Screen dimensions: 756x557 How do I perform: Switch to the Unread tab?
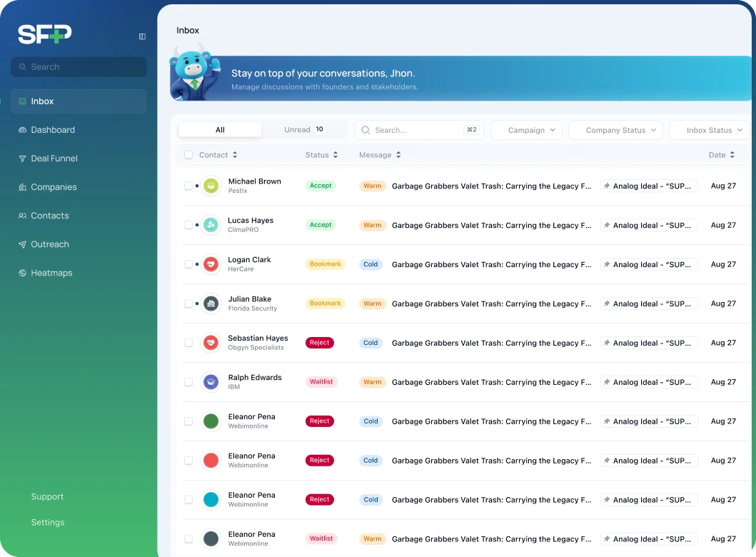click(303, 130)
